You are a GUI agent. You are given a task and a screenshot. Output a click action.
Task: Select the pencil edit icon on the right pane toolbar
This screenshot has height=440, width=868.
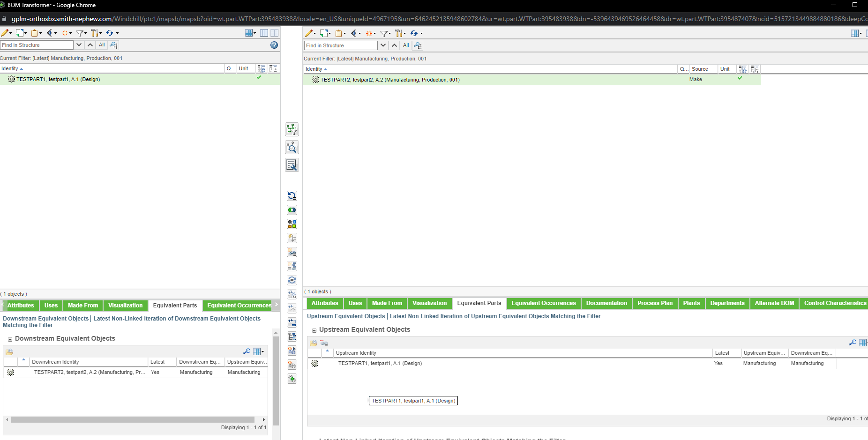(309, 33)
